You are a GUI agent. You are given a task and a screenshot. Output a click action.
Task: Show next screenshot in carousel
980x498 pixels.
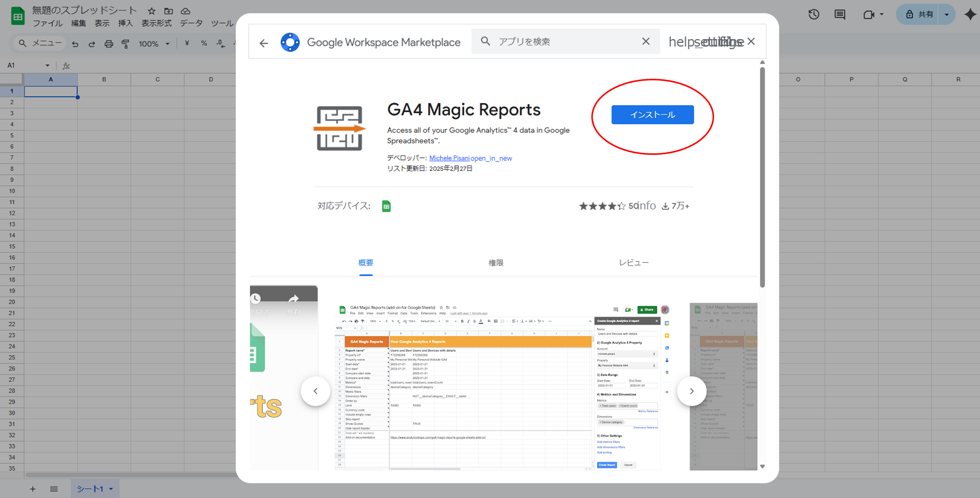click(x=692, y=391)
